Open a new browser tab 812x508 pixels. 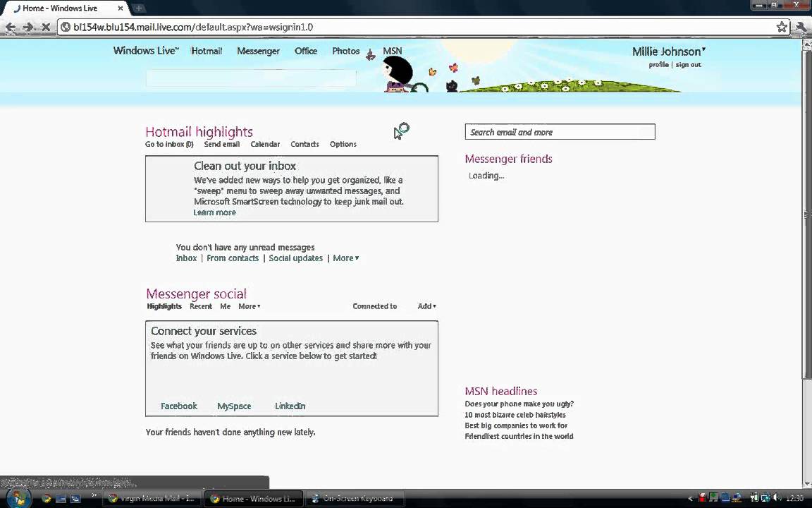[138, 8]
